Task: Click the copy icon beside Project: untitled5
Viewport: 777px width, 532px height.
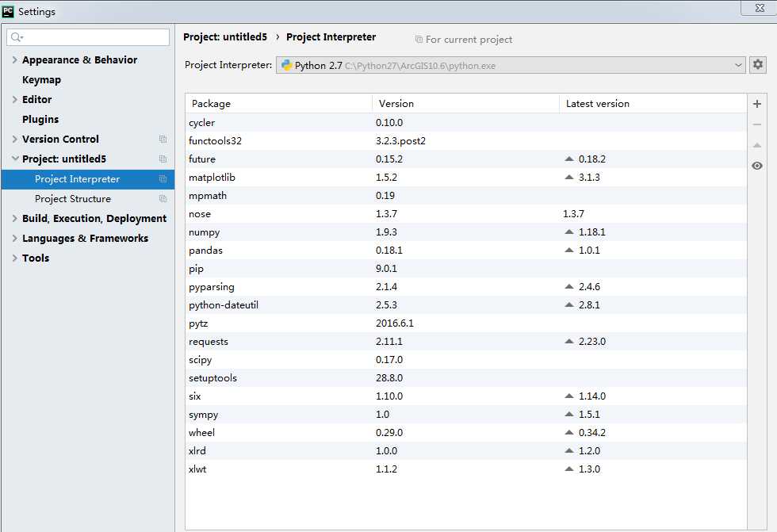Action: click(x=163, y=159)
